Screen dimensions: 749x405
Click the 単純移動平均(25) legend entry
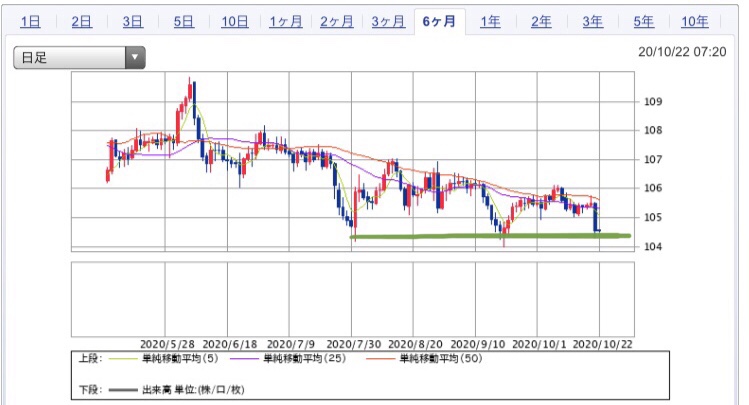(x=304, y=359)
